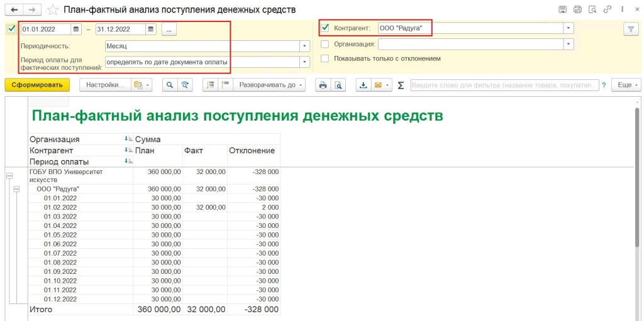Click the print preview icon
Screen dimensions: 644x321
click(x=338, y=85)
